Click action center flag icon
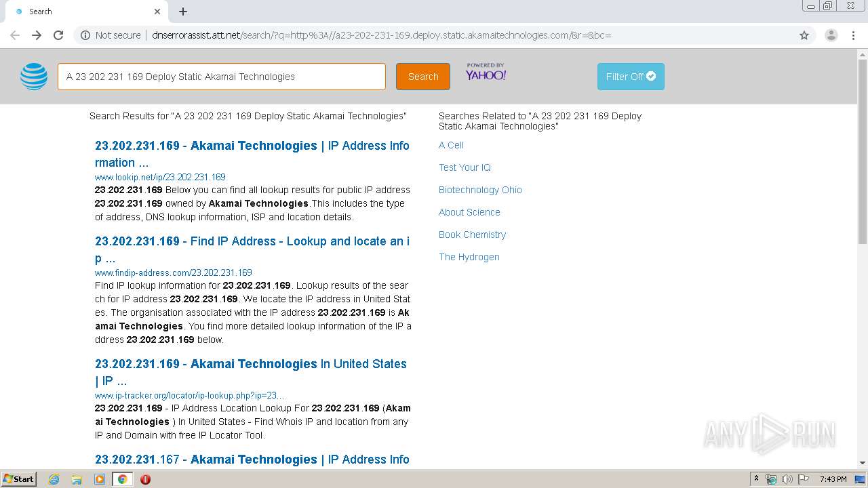Screen dimensions: 868x488 point(804,479)
